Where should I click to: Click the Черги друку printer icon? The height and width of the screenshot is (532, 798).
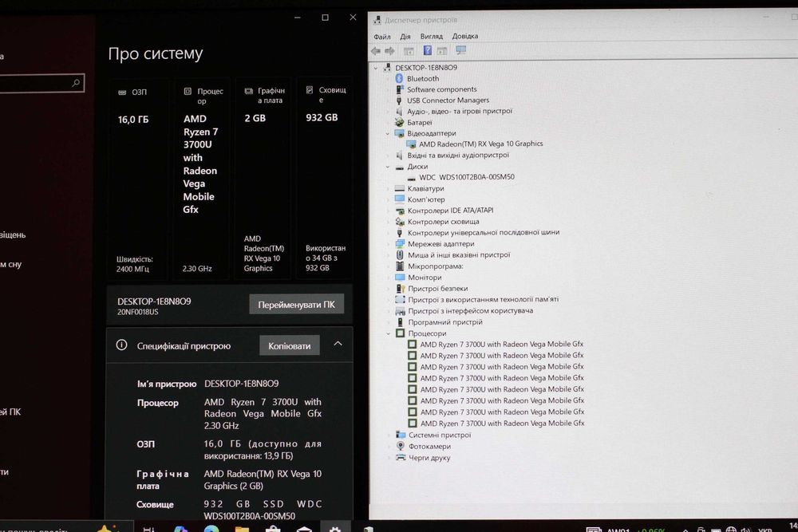click(x=401, y=457)
